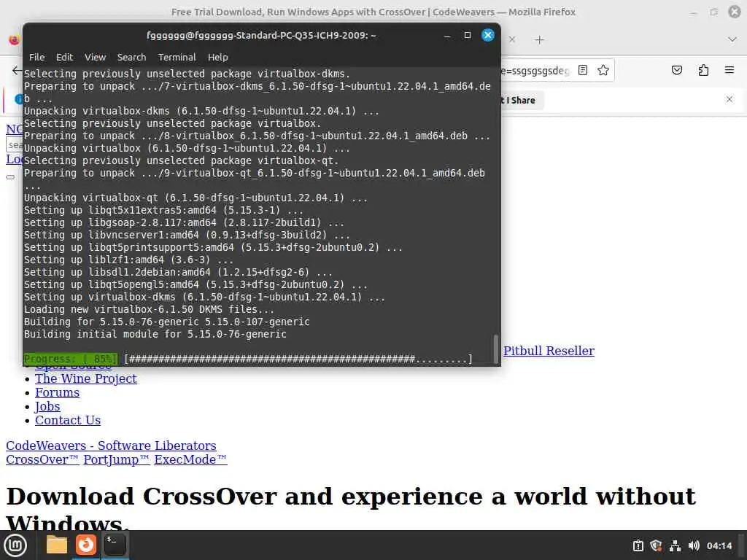Maximize the terminal window
This screenshot has width=747, height=560.
[468, 35]
